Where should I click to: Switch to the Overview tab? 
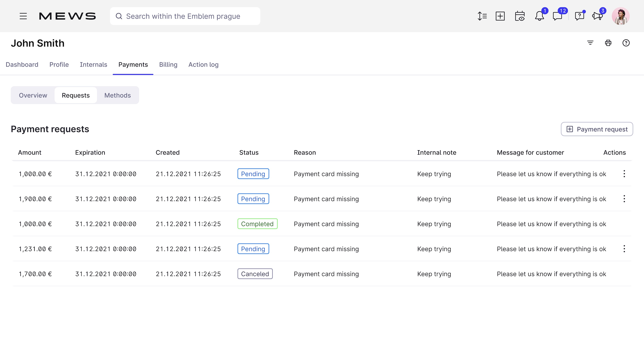[x=33, y=95]
